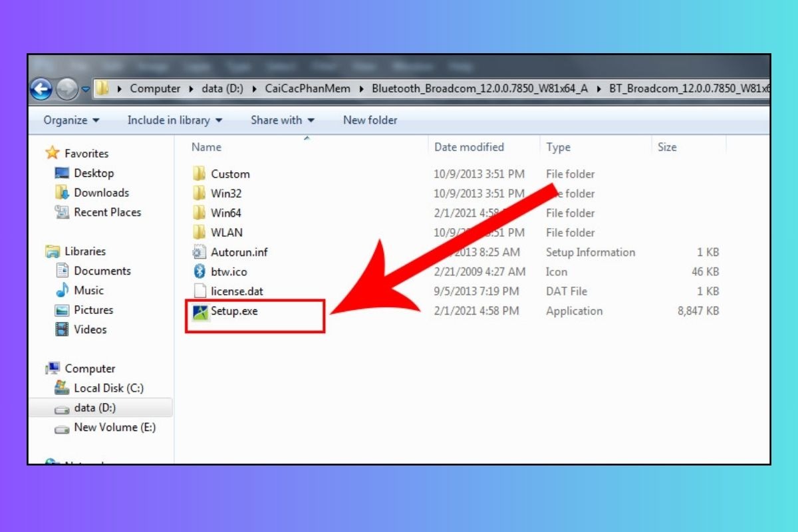Select the Win32 folder icon
The image size is (798, 532).
pyautogui.click(x=199, y=194)
